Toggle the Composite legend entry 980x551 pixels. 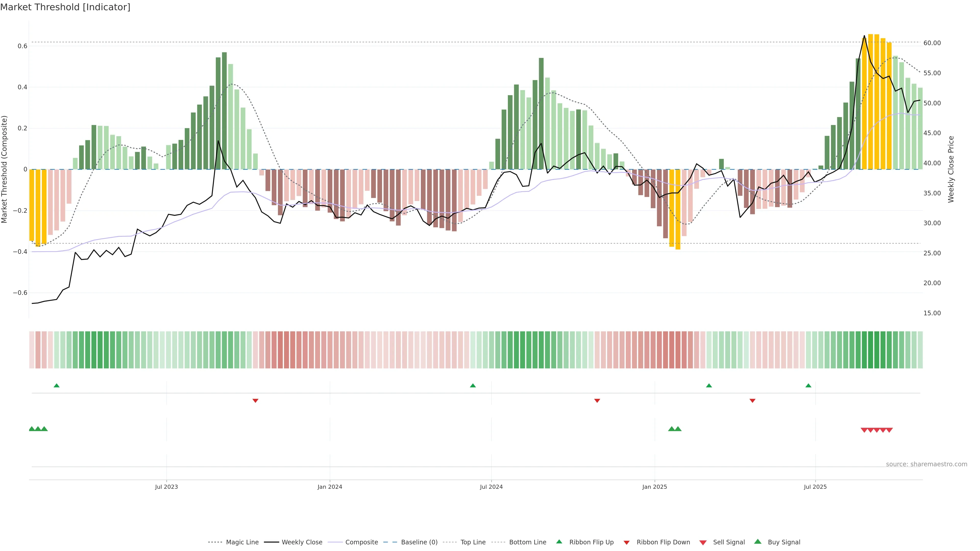point(361,542)
